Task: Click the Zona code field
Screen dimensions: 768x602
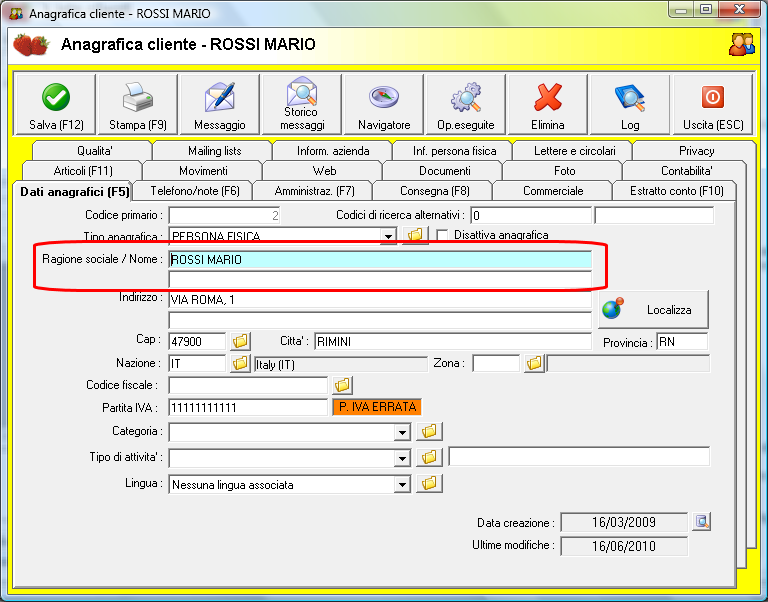Action: point(496,363)
